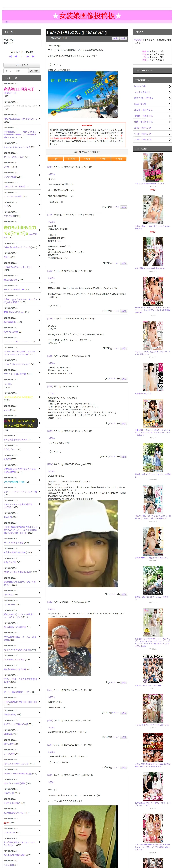Open 九州・沖縄の交流 region entry

[x=152, y=139]
